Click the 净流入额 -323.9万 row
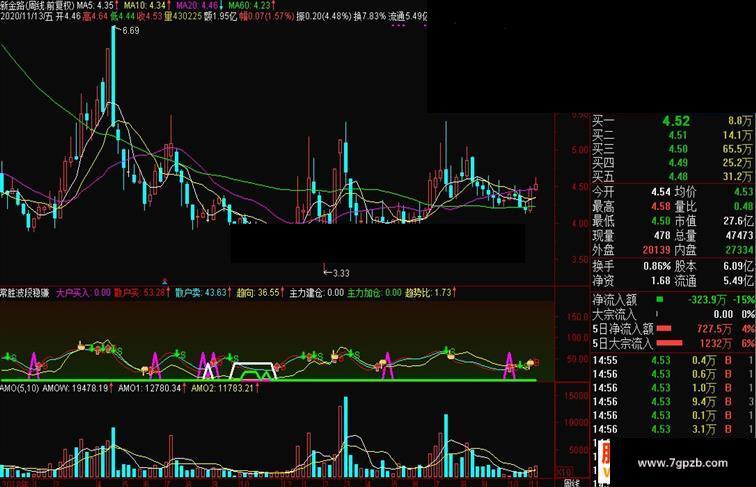The width and height of the screenshot is (756, 487). [x=673, y=300]
